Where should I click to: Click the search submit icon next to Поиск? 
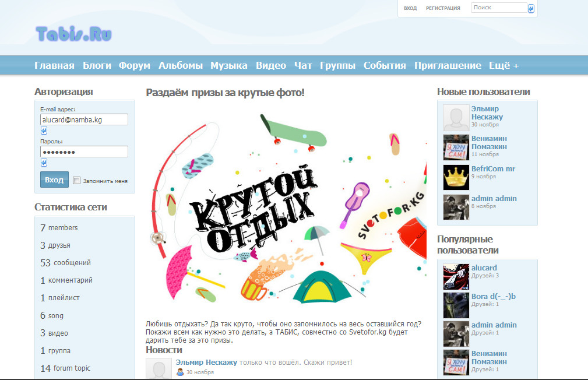coord(531,8)
